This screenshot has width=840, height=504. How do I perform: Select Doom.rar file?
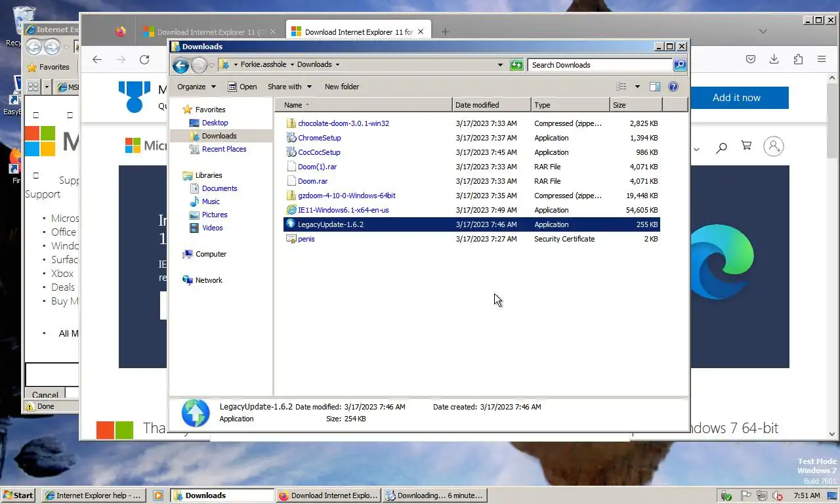coord(312,181)
